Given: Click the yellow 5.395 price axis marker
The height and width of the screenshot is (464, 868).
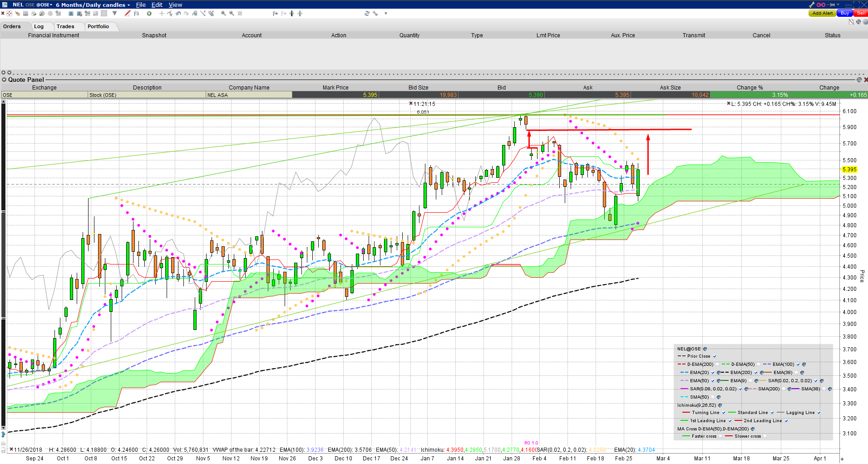Looking at the screenshot, I should [x=849, y=170].
